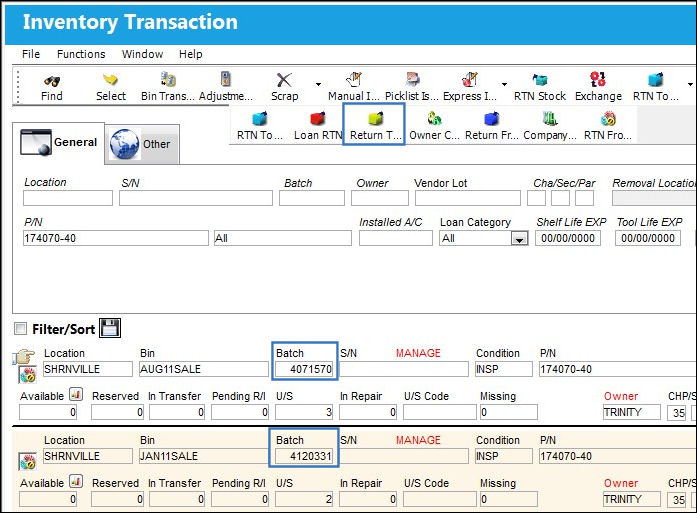Click the Tool Life EXP date field
The image size is (697, 513).
648,238
